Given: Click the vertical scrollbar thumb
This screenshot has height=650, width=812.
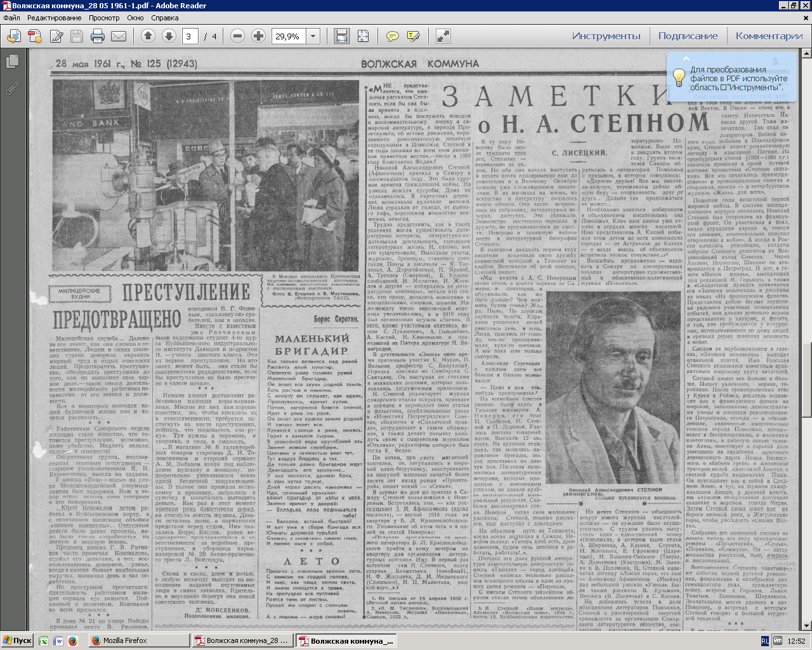Looking at the screenshot, I should point(806,380).
